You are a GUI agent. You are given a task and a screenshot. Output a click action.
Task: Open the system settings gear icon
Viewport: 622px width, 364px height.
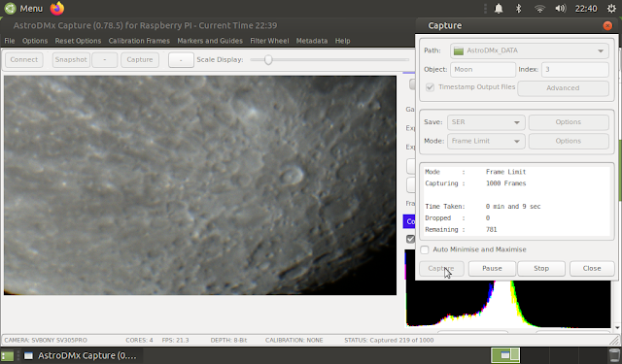click(x=611, y=9)
